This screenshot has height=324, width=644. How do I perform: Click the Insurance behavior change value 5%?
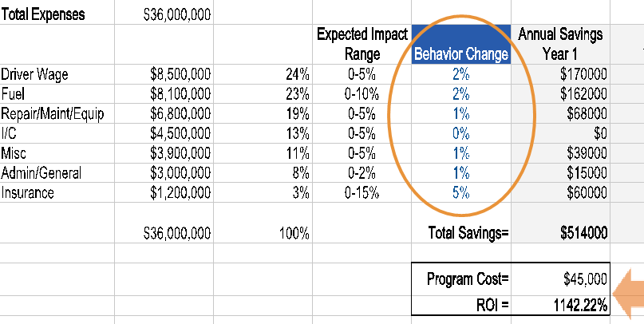460,192
